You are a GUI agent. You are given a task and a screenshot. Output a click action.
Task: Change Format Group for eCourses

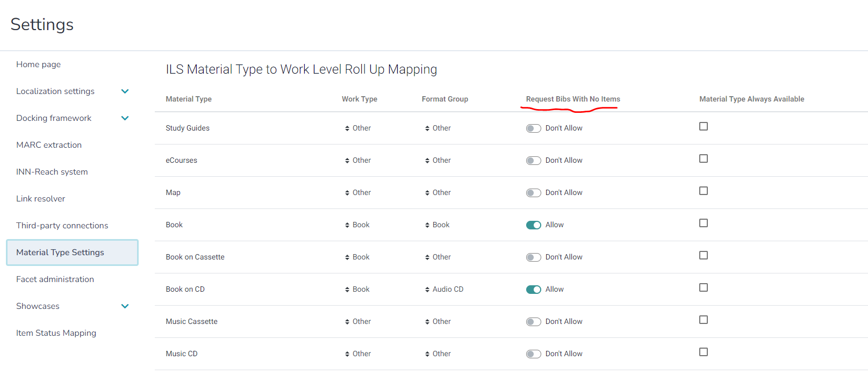438,160
